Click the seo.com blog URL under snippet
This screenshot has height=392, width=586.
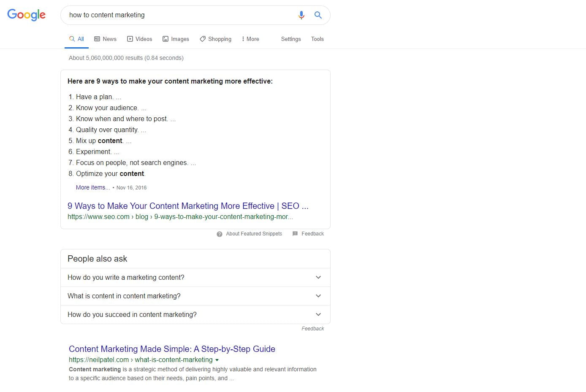(x=180, y=216)
